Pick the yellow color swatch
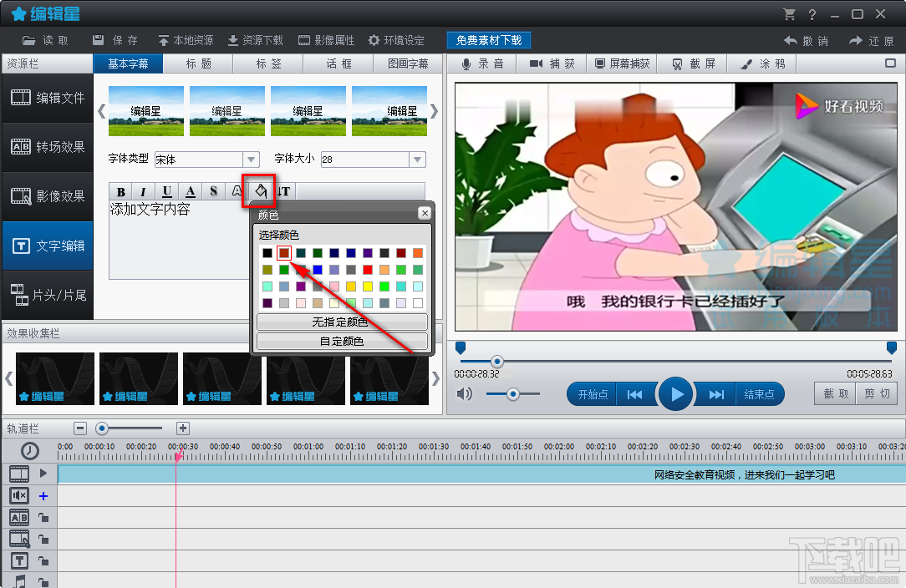 click(x=368, y=286)
